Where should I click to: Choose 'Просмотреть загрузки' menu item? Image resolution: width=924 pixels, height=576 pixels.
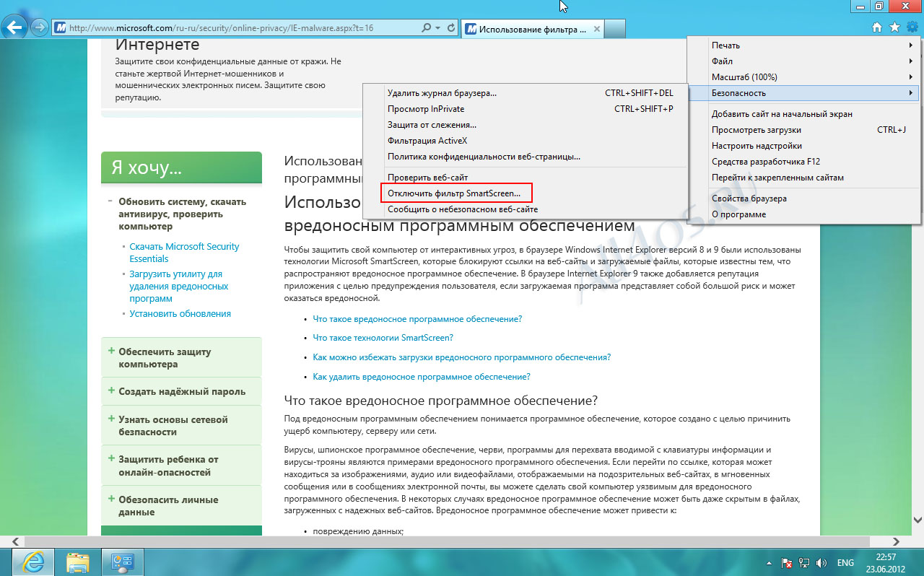(x=805, y=129)
